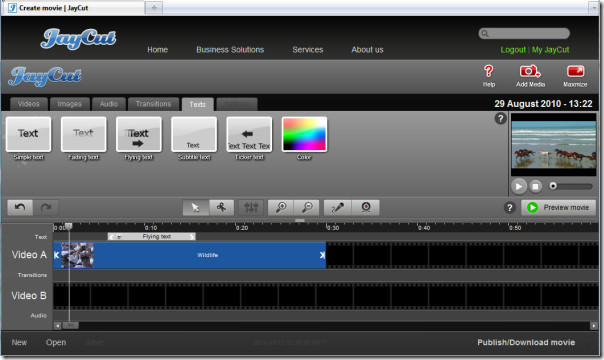Viewport: 604px width, 360px height.
Task: Click the Video B track filmstrip
Action: coord(325,296)
